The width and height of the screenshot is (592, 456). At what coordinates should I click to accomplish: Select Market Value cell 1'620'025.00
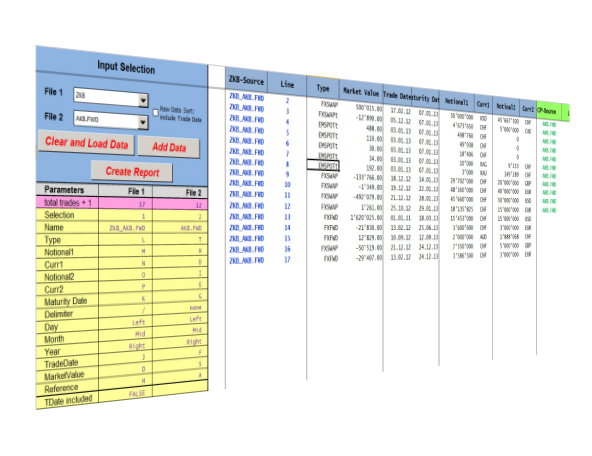click(x=366, y=217)
